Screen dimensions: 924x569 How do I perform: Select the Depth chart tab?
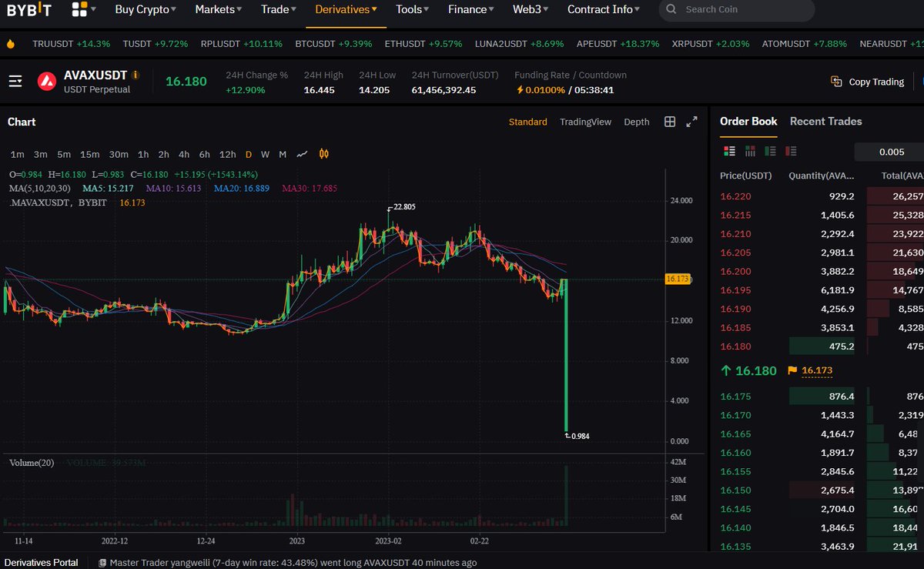636,122
